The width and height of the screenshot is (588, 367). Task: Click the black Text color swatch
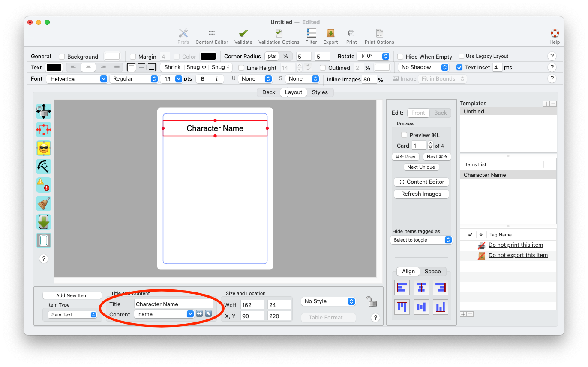(54, 67)
